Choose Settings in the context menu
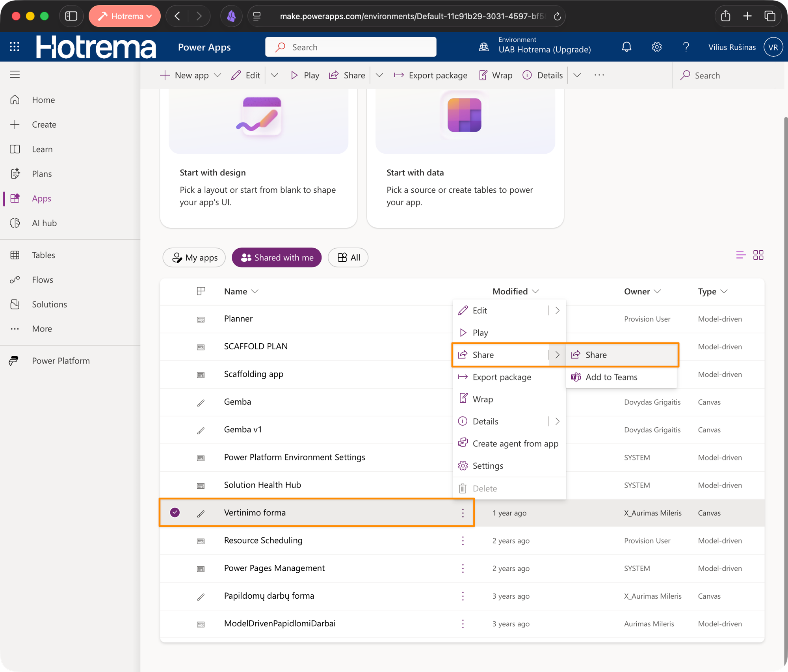This screenshot has width=788, height=672. (x=509, y=465)
